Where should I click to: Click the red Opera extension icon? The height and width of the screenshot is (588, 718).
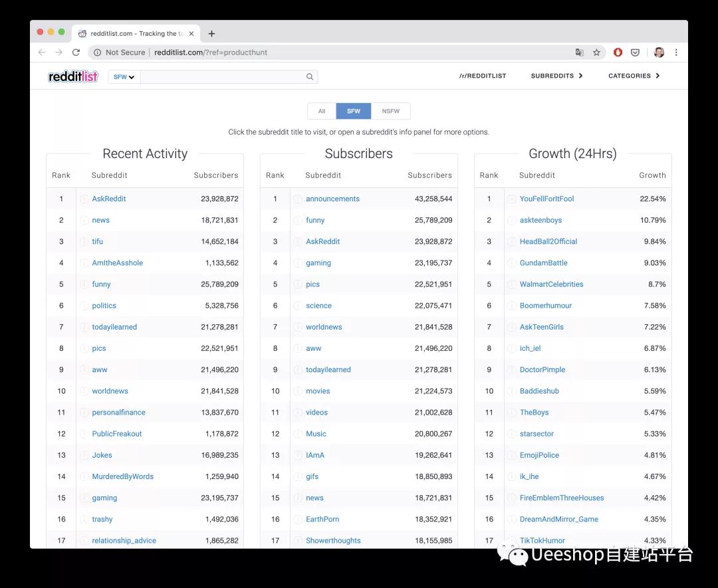tap(618, 52)
